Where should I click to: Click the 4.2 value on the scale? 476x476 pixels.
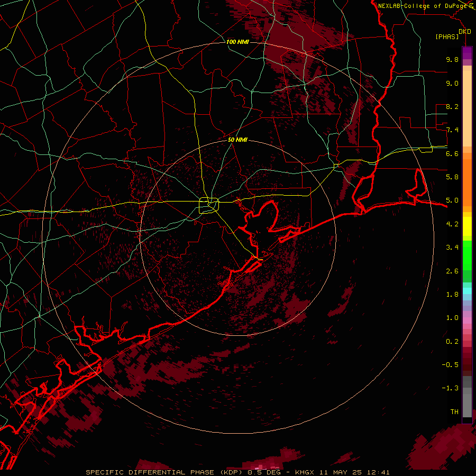(x=452, y=224)
